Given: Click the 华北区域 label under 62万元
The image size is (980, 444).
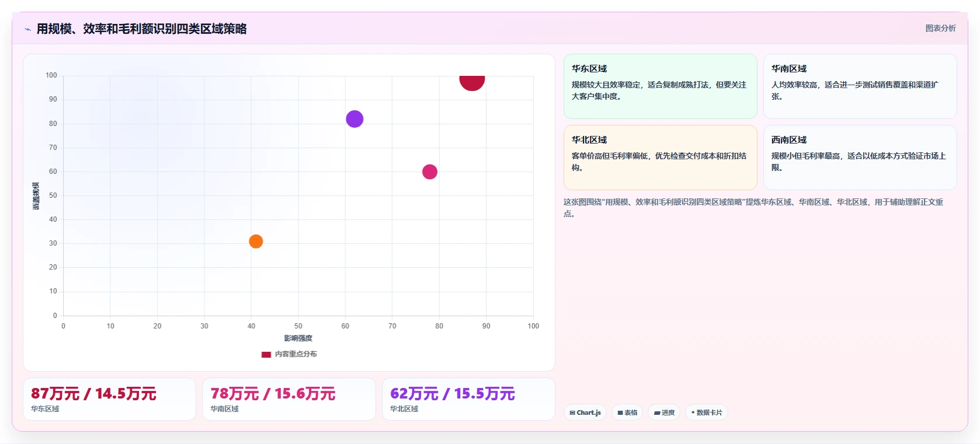Looking at the screenshot, I should click(x=404, y=409).
